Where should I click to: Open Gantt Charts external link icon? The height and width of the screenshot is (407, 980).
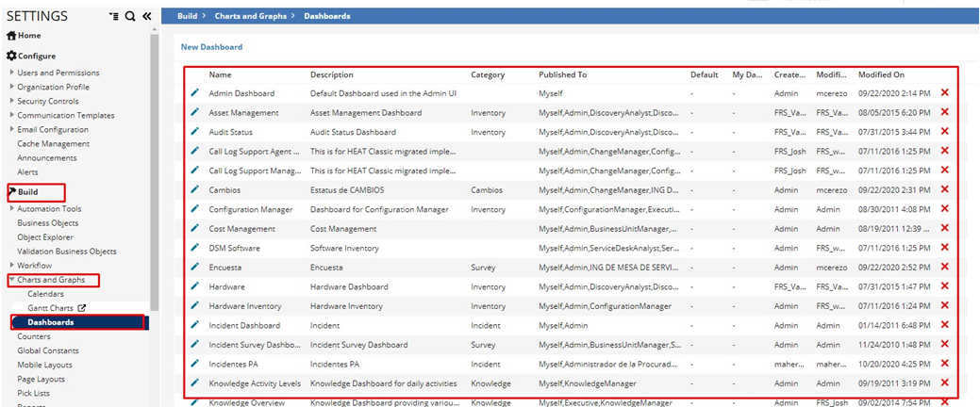(x=81, y=308)
